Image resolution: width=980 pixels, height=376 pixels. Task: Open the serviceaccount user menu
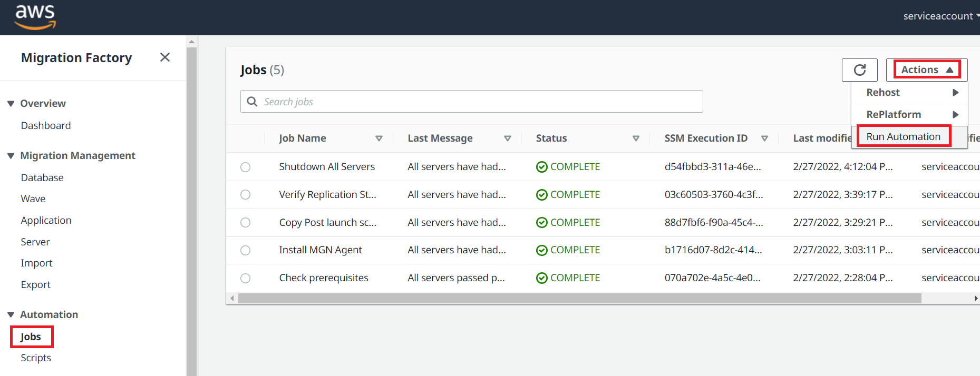940,16
